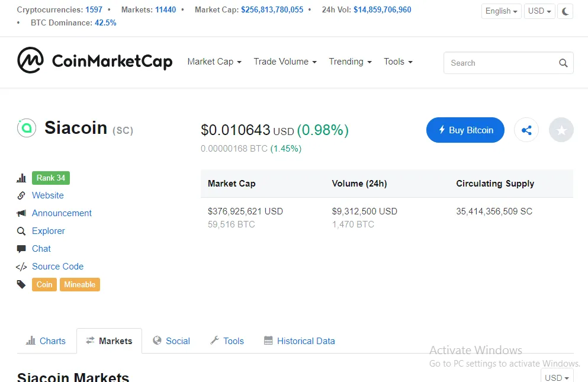This screenshot has height=382, width=588.
Task: Click the tag icon beside Coin
Action: (x=21, y=284)
